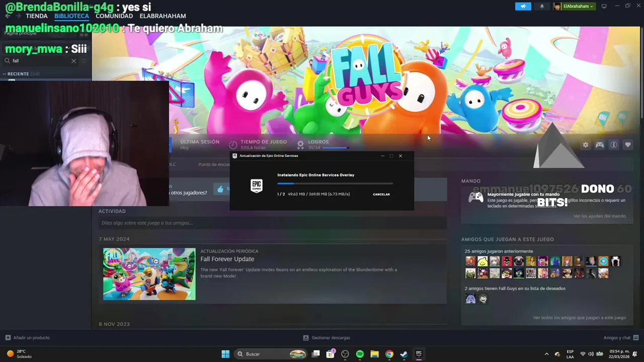This screenshot has width=644, height=362.
Task: Go forward with the Steam navigation arrow
Action: tap(18, 16)
